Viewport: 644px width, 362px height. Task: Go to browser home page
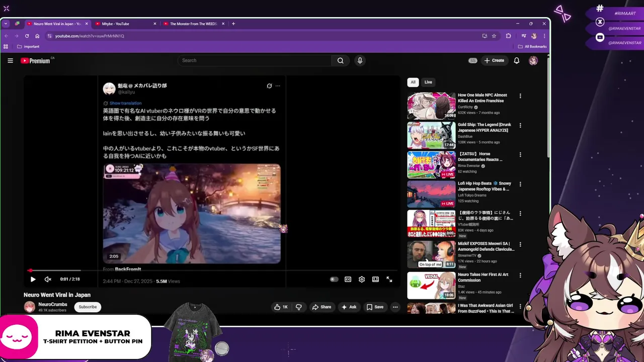coord(37,36)
